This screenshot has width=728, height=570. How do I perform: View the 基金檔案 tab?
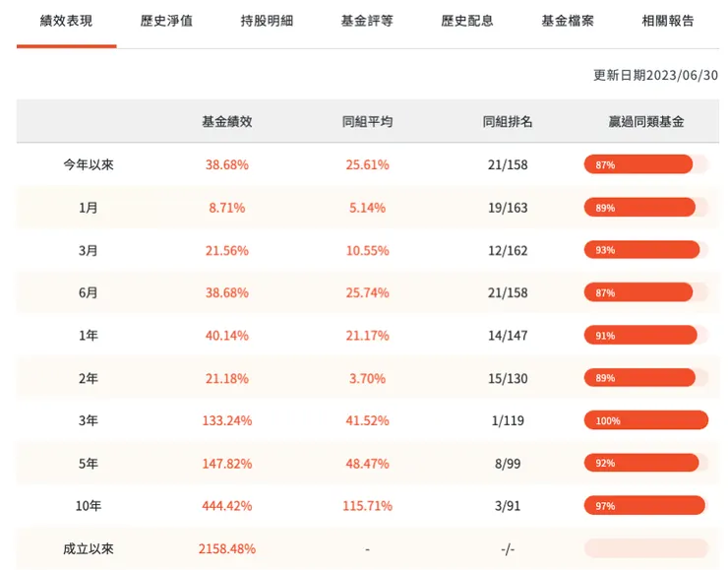click(568, 21)
